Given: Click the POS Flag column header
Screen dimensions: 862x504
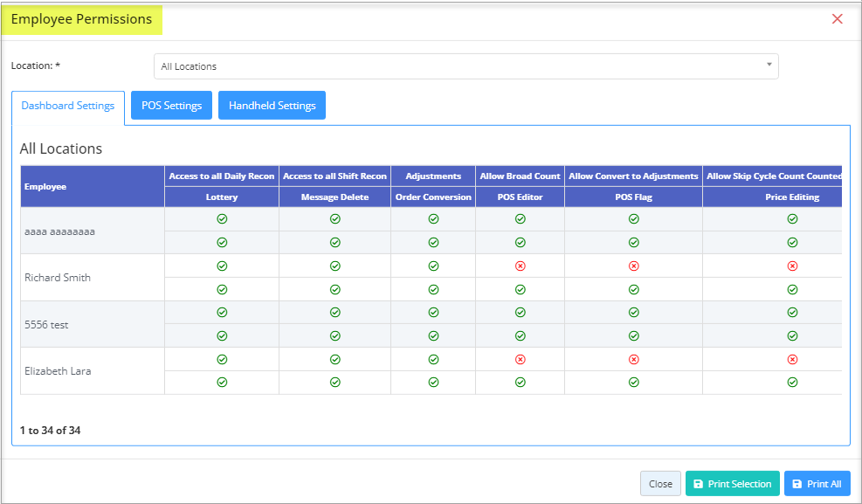Looking at the screenshot, I should point(633,197).
